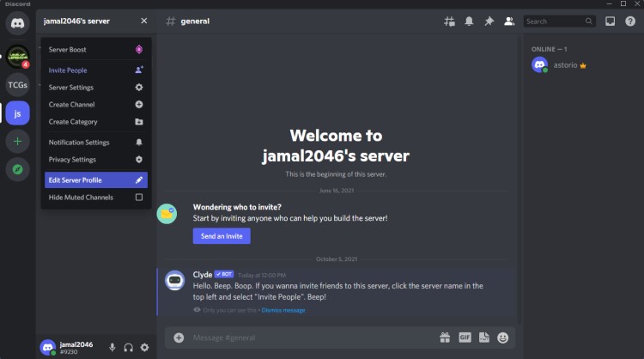Click the Bot verified tag badge
644x359 pixels.
point(224,274)
